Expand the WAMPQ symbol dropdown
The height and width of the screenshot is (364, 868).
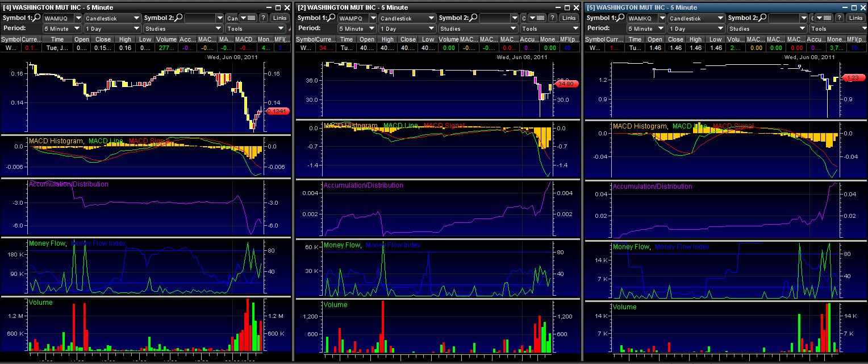[x=373, y=18]
